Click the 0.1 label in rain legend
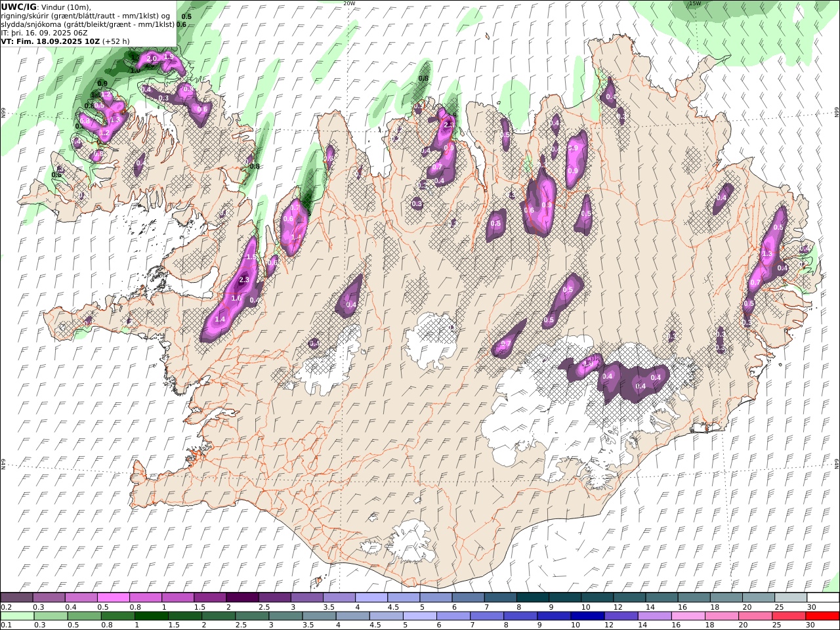The height and width of the screenshot is (630, 840). coord(5,625)
